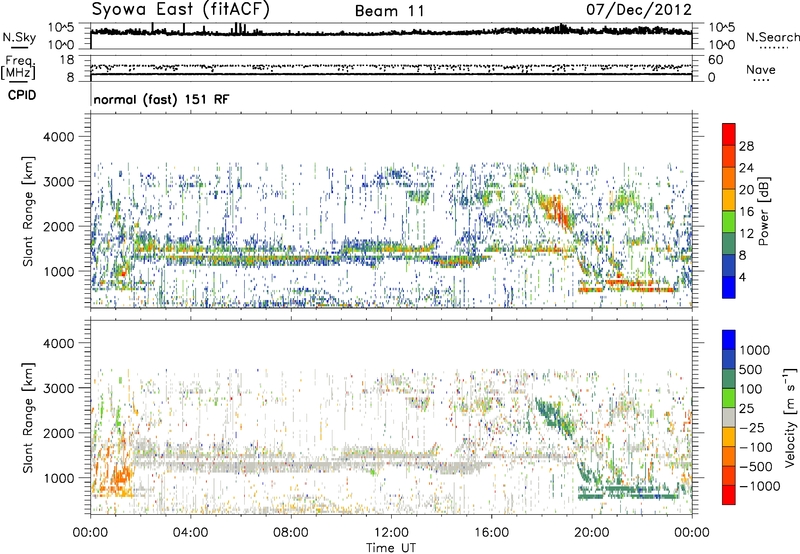Select the "normal (fast) 151 RF" mode text
This screenshot has width=800, height=554.
[161, 99]
